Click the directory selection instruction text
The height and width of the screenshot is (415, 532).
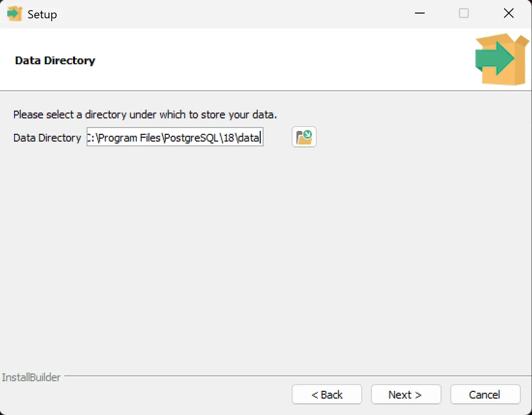[145, 114]
